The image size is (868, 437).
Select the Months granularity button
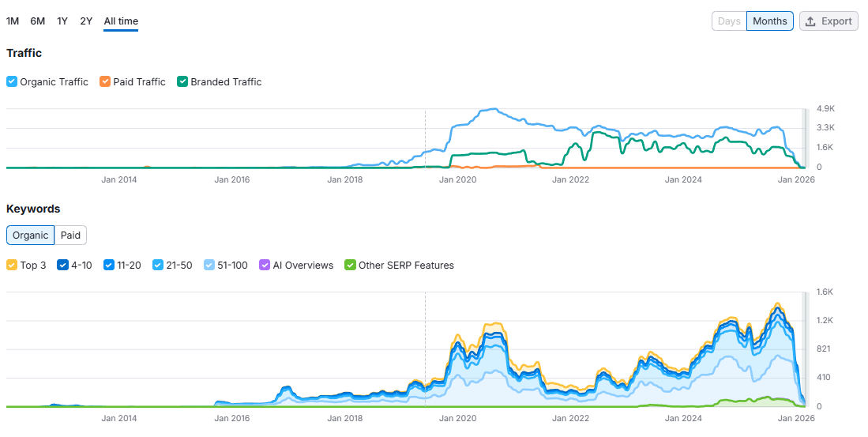pyautogui.click(x=770, y=21)
